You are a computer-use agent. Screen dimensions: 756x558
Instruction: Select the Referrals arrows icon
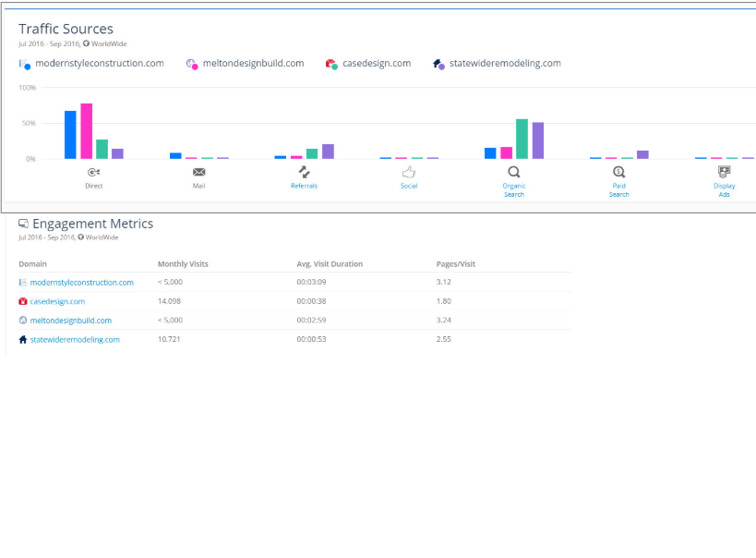pos(304,172)
